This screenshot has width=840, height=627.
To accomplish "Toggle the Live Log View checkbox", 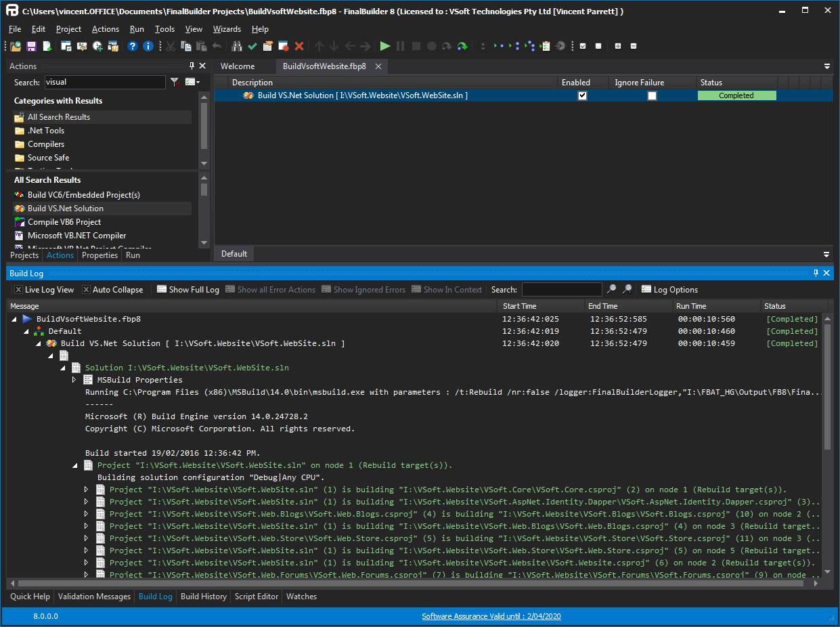I will (18, 290).
